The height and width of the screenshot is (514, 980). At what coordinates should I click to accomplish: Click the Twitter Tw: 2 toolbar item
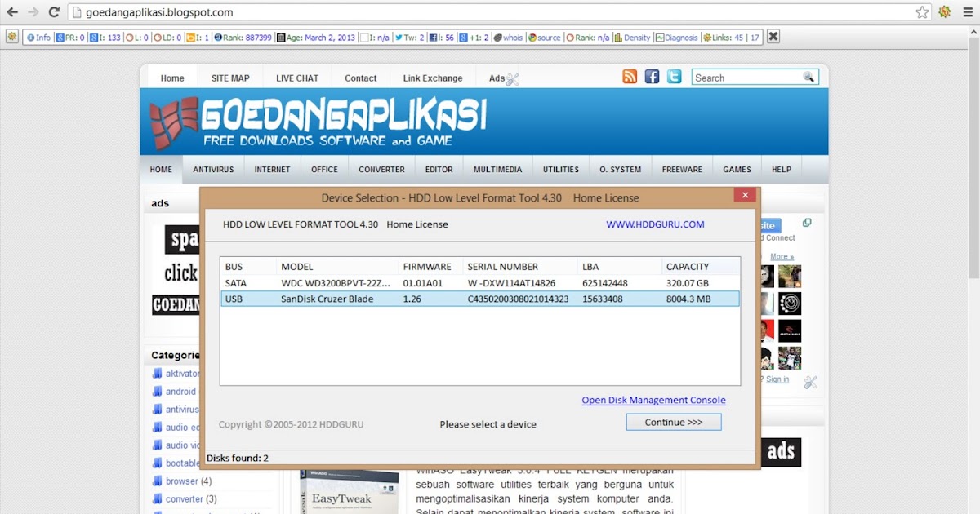click(x=410, y=38)
